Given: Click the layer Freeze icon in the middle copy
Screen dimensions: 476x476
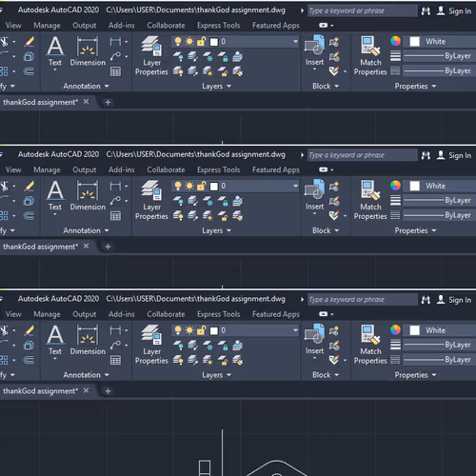Looking at the screenshot, I should (208, 201).
